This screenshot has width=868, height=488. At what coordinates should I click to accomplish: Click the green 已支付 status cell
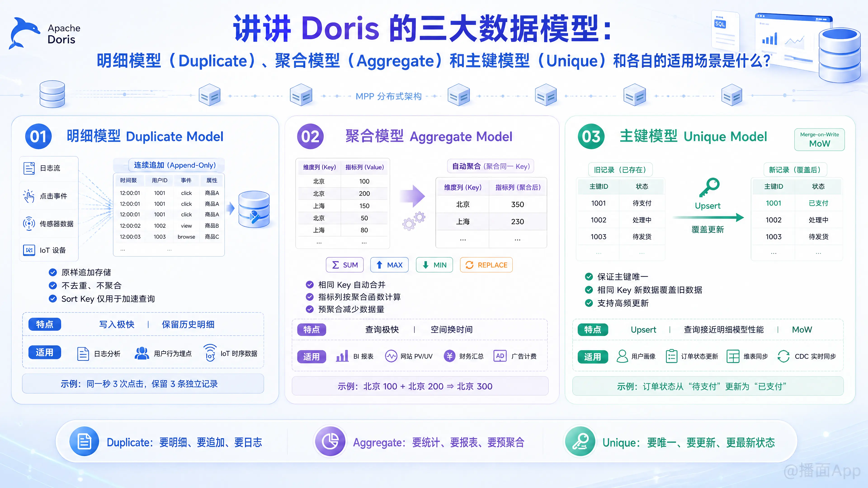click(x=818, y=203)
